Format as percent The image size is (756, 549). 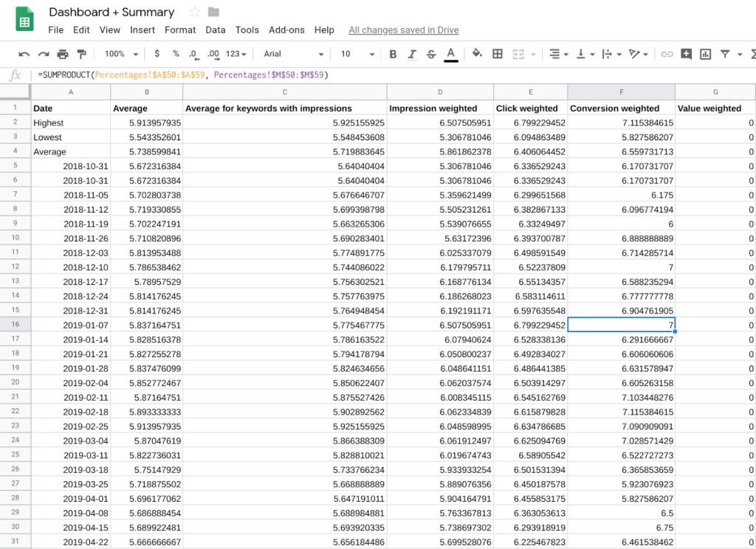click(x=176, y=54)
